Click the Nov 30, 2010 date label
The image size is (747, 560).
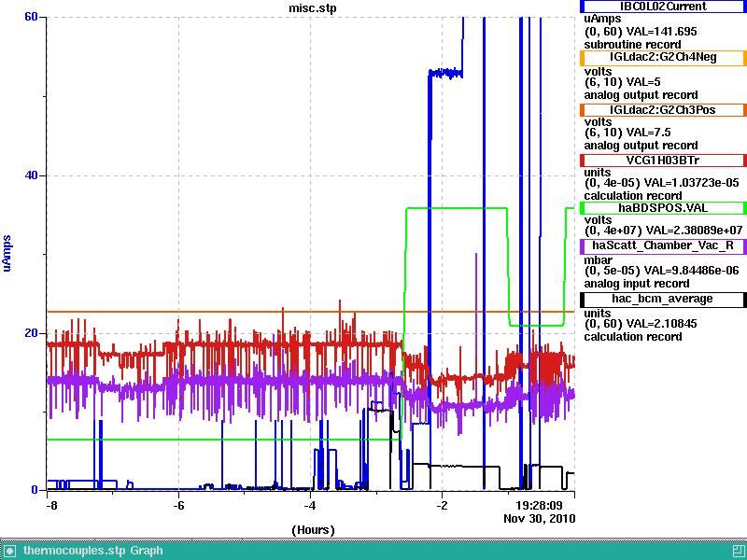pyautogui.click(x=540, y=519)
